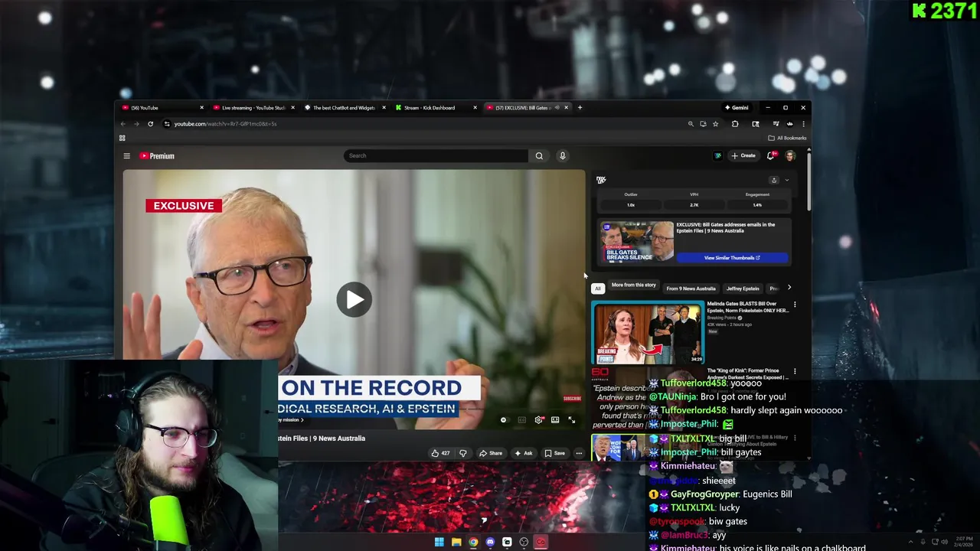Mute the Bill Gates tab audio icon
The image size is (980, 551).
pyautogui.click(x=557, y=108)
